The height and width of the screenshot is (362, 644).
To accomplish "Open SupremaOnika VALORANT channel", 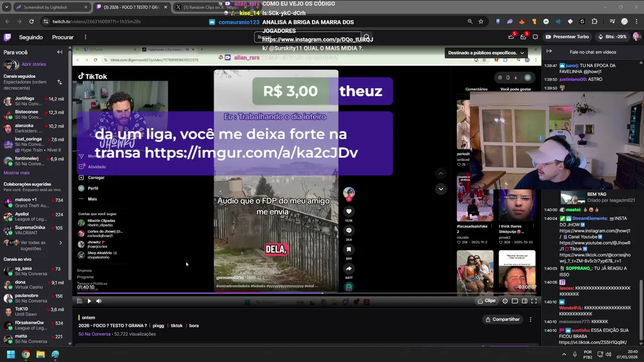I will pos(34,230).
